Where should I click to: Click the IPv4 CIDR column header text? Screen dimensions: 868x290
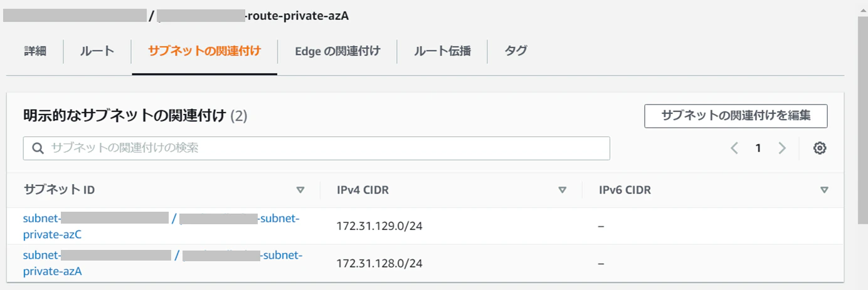pos(363,190)
